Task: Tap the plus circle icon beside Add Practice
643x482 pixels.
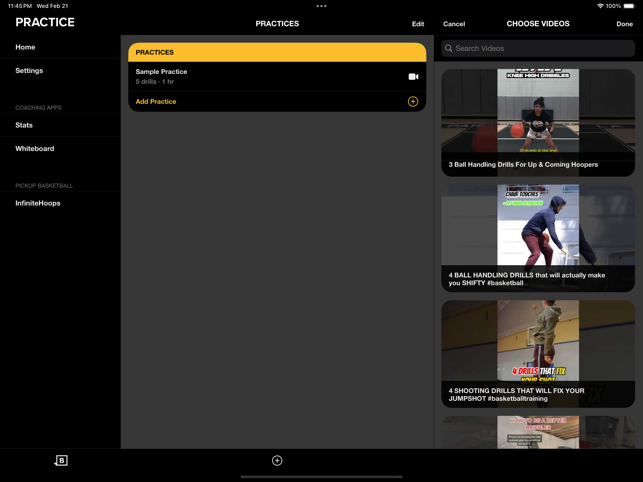Action: coord(413,101)
